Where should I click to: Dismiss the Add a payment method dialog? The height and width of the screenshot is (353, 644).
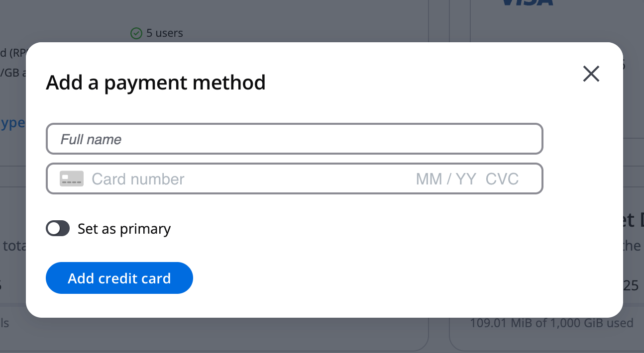coord(591,74)
